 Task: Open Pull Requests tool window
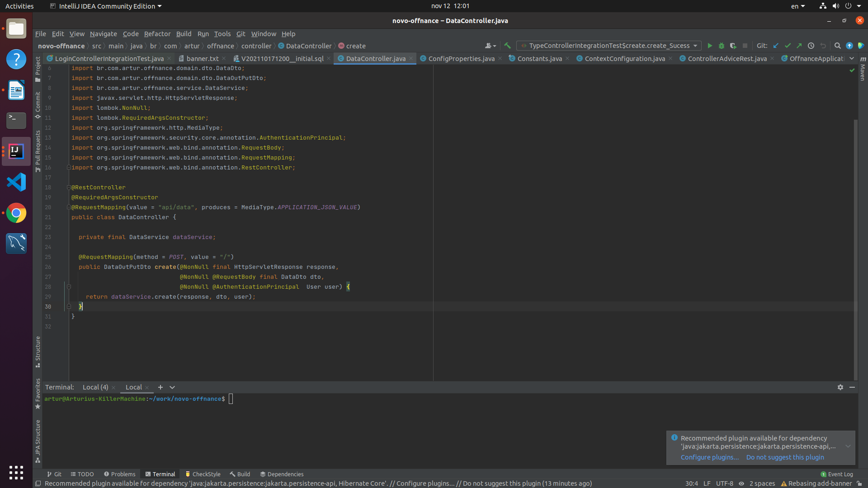point(38,151)
